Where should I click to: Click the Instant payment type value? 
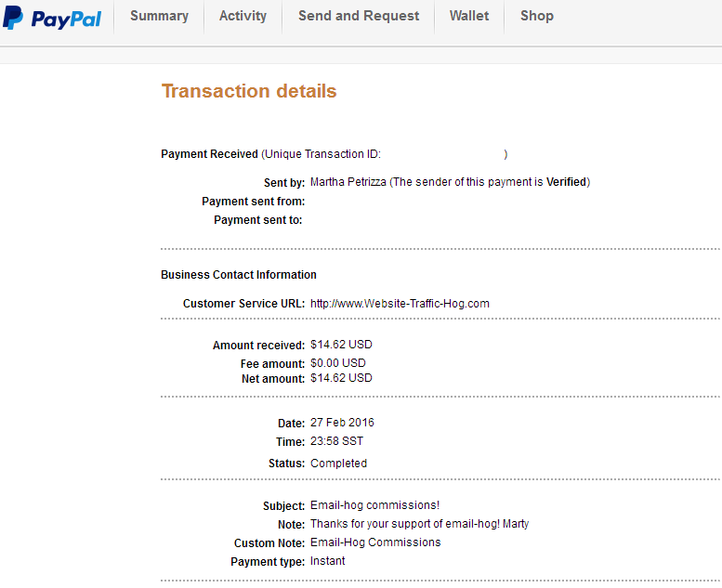pos(327,561)
